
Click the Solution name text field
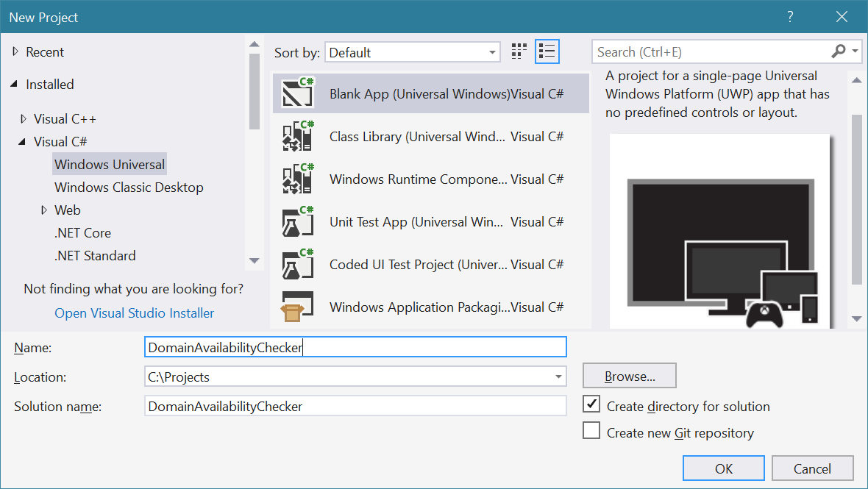click(355, 406)
